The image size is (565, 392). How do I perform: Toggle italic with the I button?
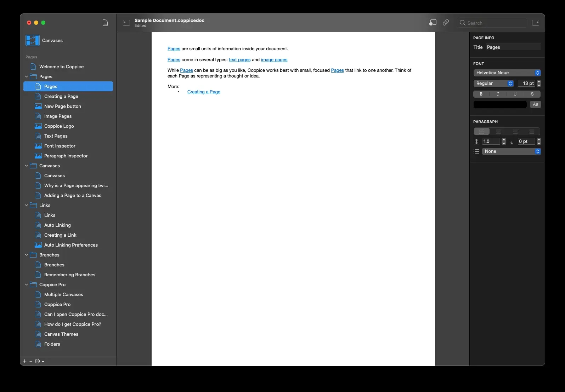tap(498, 94)
